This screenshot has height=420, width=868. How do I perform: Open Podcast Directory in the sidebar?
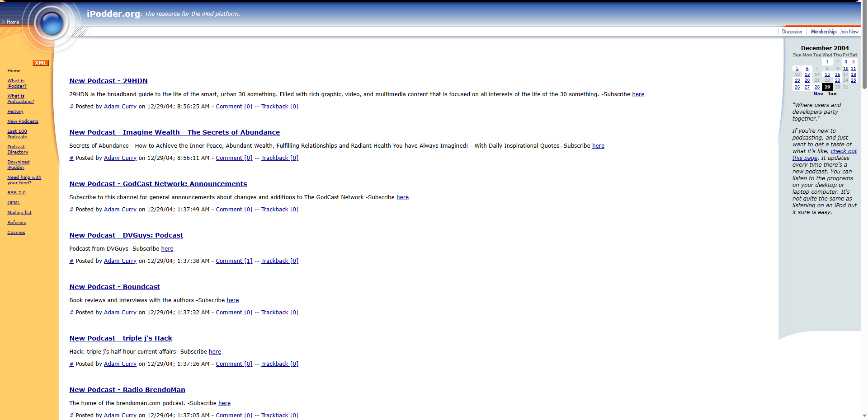[18, 149]
